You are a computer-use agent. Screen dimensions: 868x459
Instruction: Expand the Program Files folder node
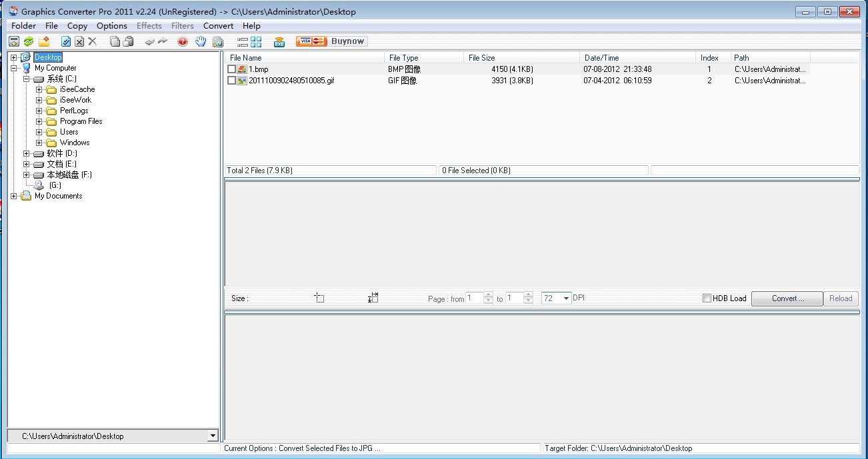(x=39, y=121)
